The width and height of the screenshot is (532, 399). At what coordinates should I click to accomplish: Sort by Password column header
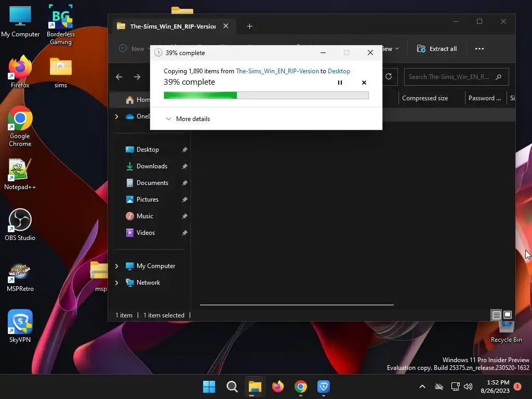tap(485, 98)
